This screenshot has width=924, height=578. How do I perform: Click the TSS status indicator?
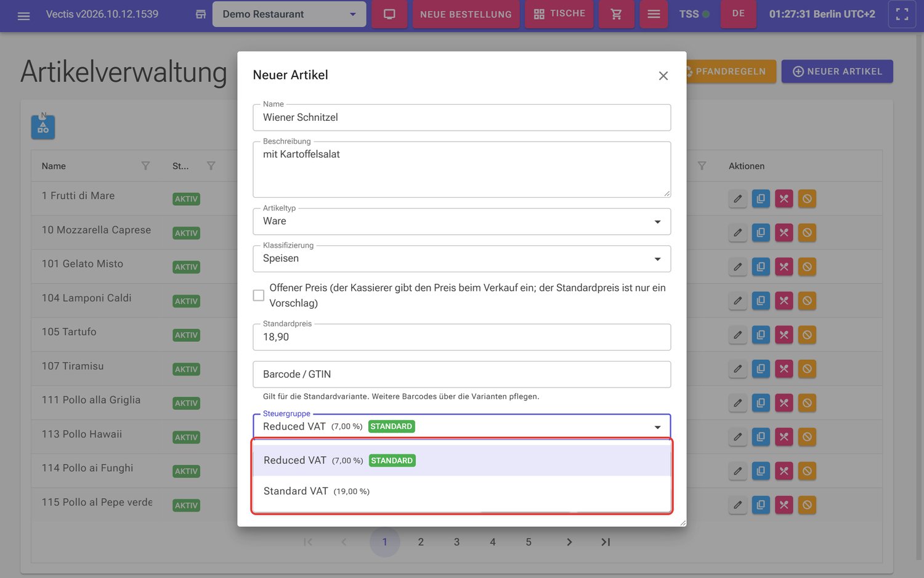point(694,14)
